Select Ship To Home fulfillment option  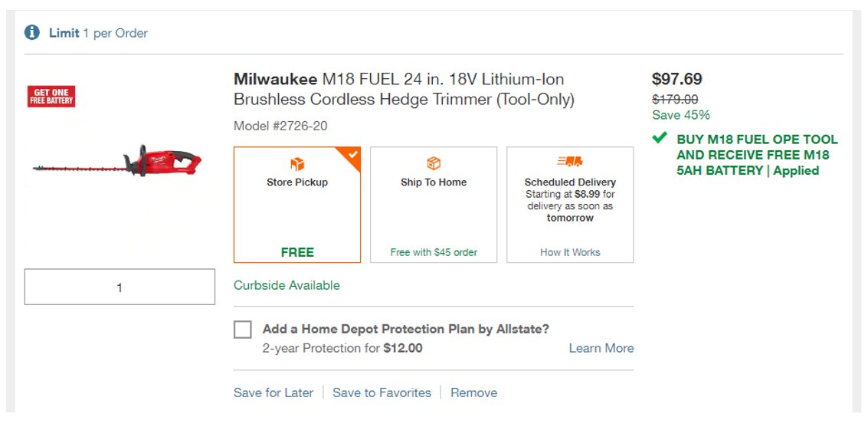(434, 205)
